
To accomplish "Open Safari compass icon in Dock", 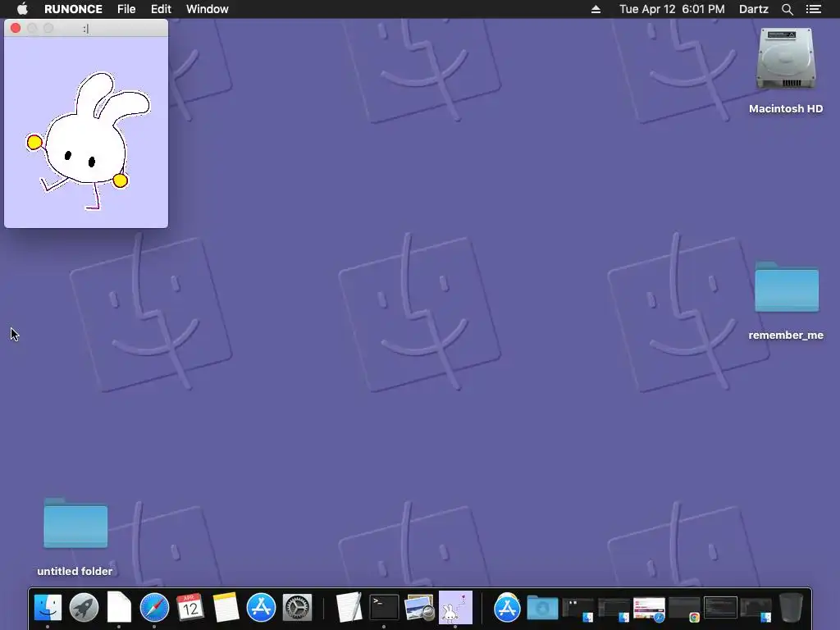I will click(154, 609).
